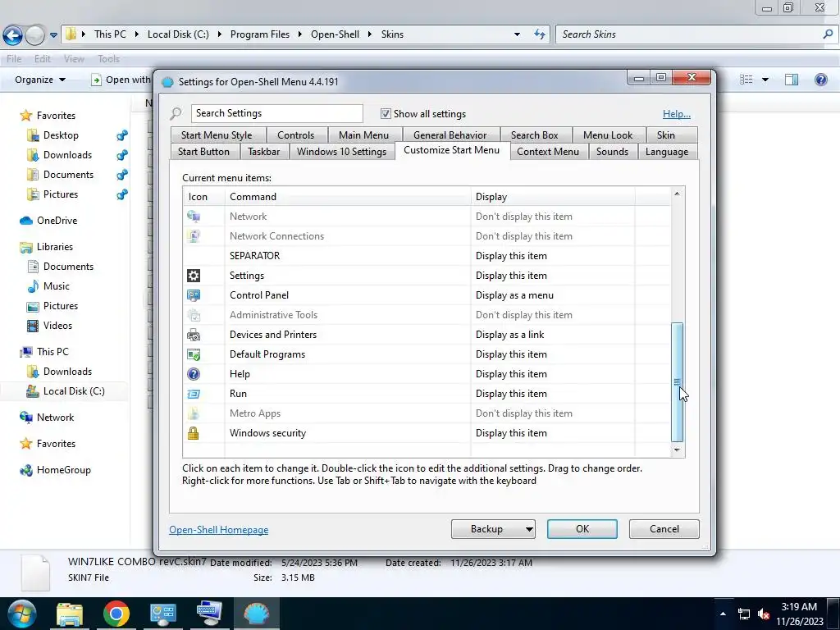This screenshot has width=840, height=630.
Task: Expand the breadcrumb arrow after Open-Shell
Action: 370,34
